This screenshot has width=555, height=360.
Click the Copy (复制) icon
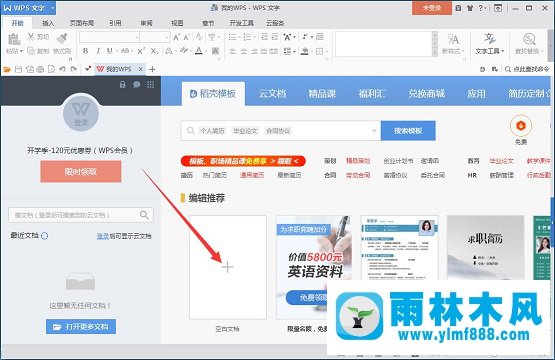pyautogui.click(x=31, y=51)
